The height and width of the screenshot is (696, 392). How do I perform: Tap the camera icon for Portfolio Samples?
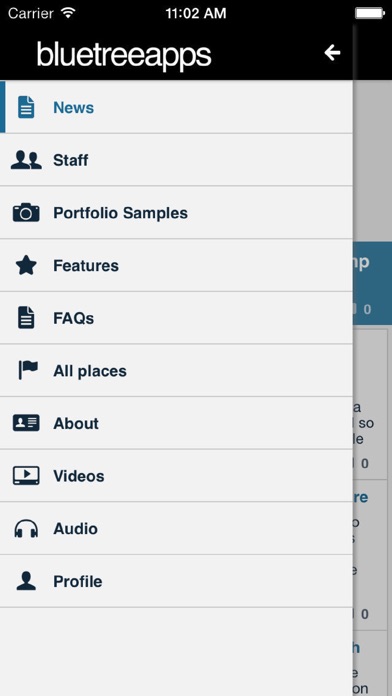point(26,213)
